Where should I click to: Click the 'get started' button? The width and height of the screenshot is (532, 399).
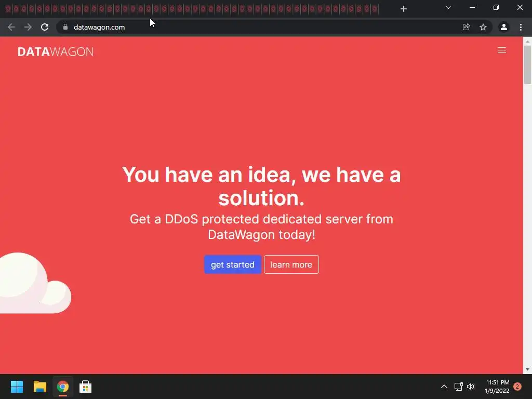coord(232,264)
